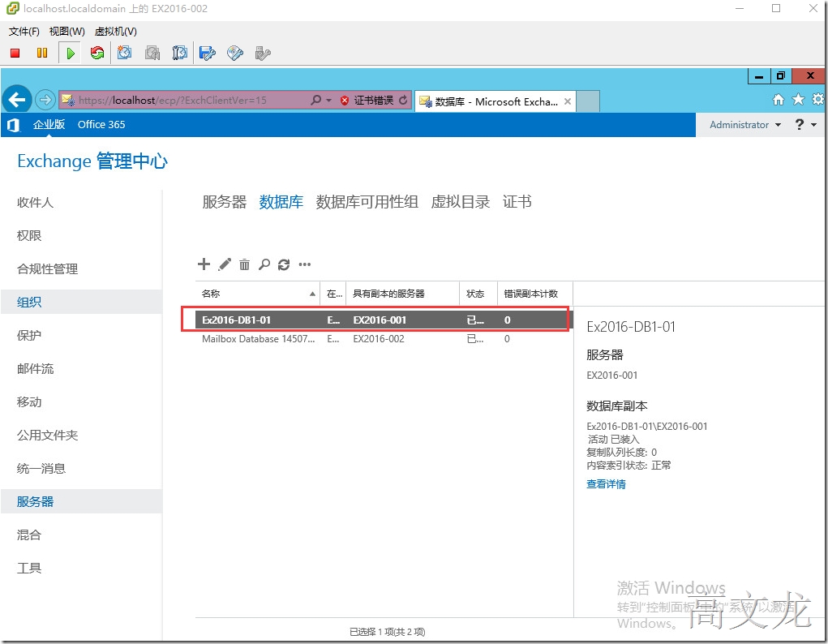Switch to the 数据库可用性组 tab

click(367, 202)
